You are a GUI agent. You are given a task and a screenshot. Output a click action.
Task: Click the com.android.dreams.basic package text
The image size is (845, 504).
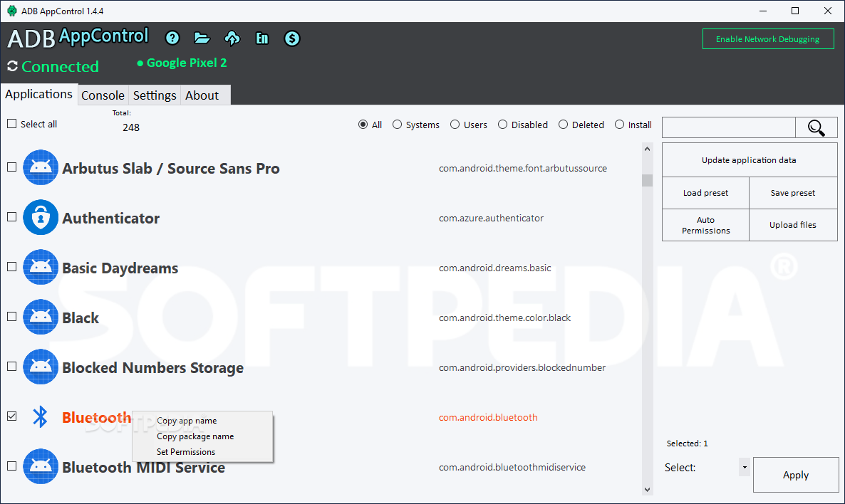(494, 268)
